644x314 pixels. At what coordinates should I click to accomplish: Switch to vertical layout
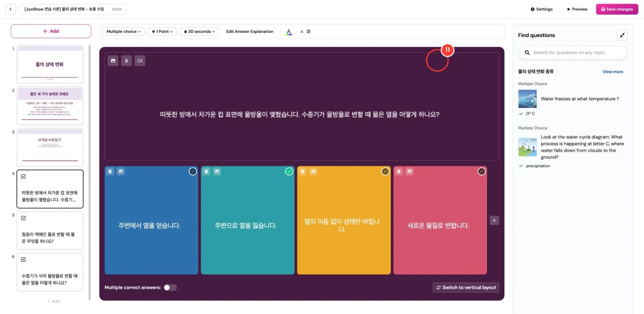point(466,287)
